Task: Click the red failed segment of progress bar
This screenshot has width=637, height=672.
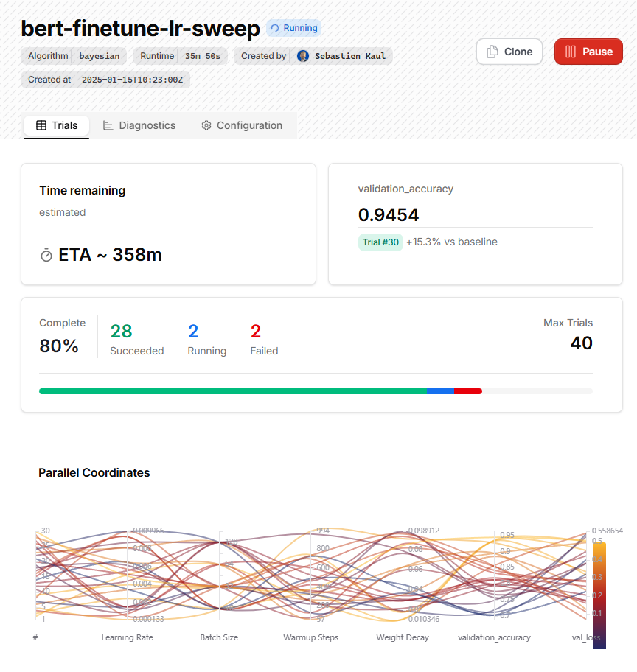Action: [468, 391]
